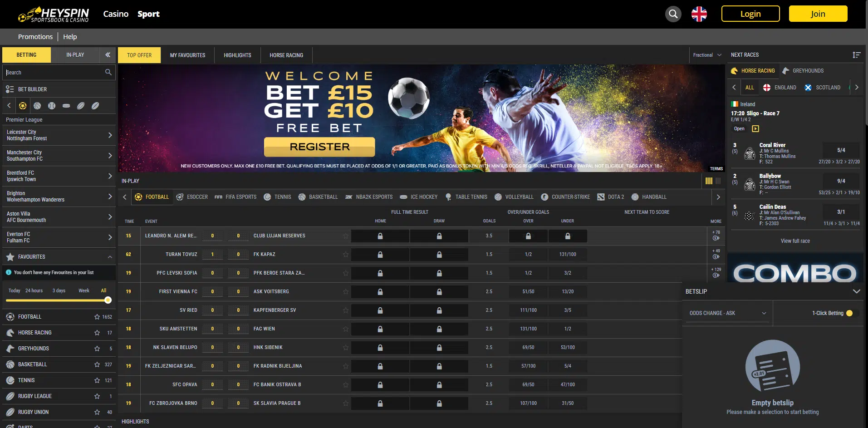Click Register on welcome banner

point(319,147)
